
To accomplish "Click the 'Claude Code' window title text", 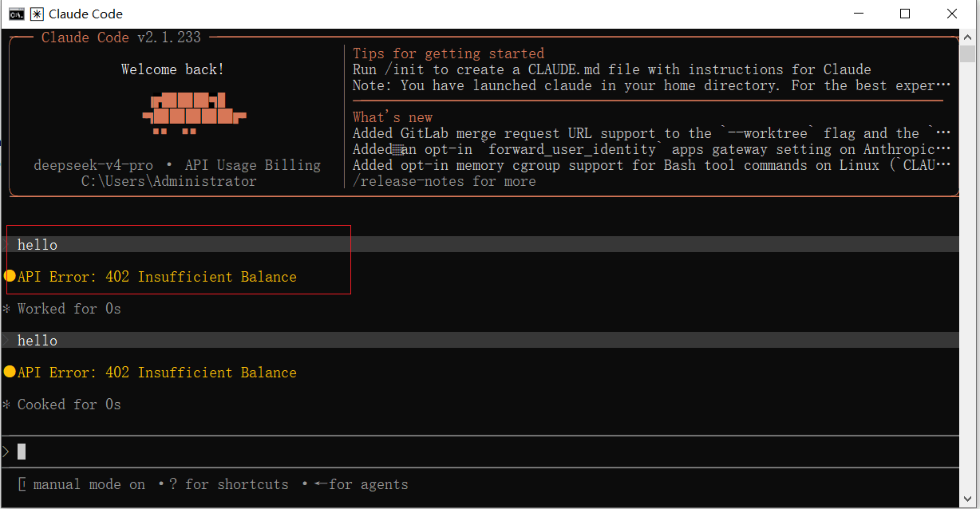I will click(x=86, y=14).
